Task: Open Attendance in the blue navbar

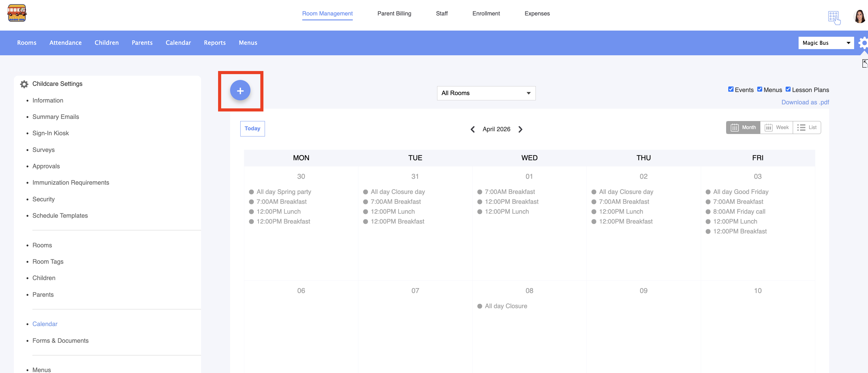Action: (x=65, y=43)
